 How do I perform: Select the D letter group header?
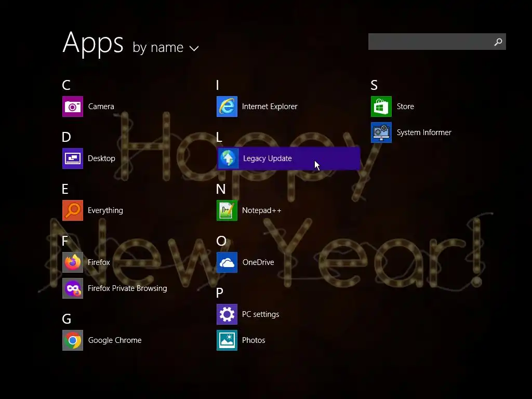click(x=66, y=137)
